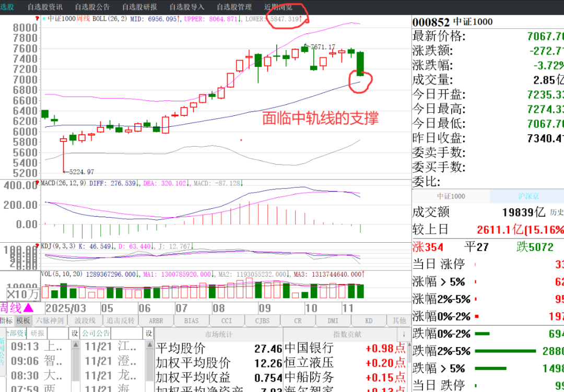The width and height of the screenshot is (564, 392).
Task: Switch to the 沪深京 statistics tab
Action: [x=528, y=196]
